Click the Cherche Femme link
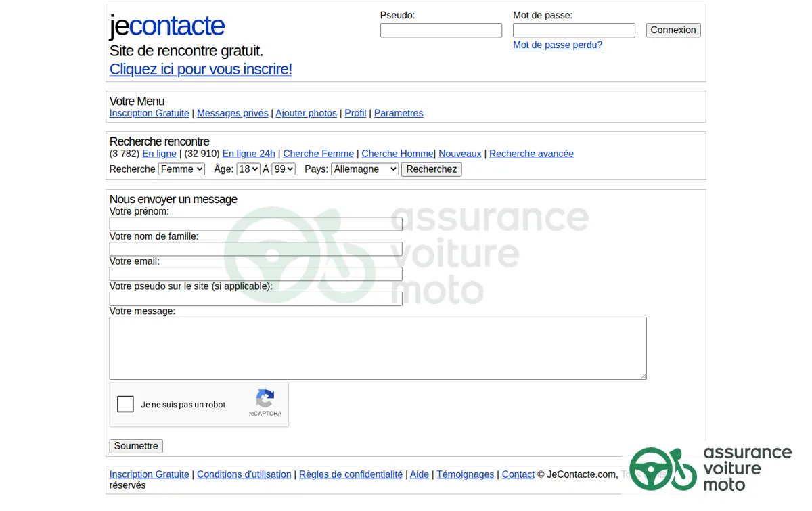The height and width of the screenshot is (511, 812). [319, 154]
